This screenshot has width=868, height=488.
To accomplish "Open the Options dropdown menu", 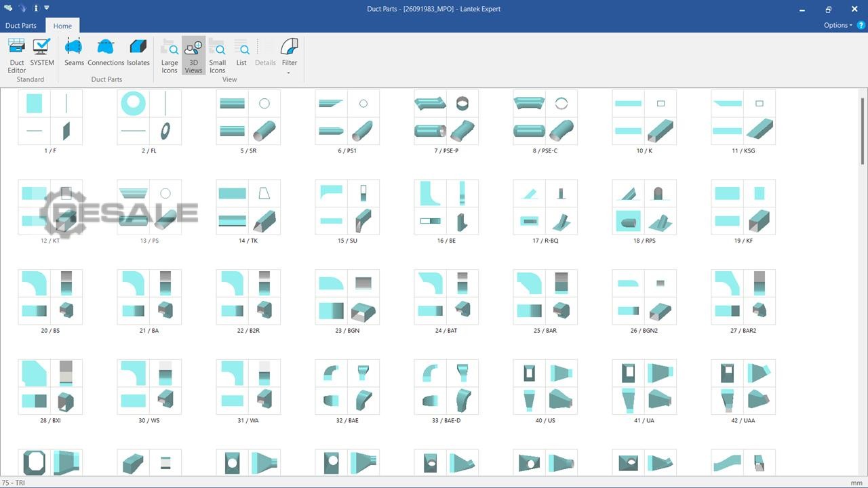I will tap(838, 25).
